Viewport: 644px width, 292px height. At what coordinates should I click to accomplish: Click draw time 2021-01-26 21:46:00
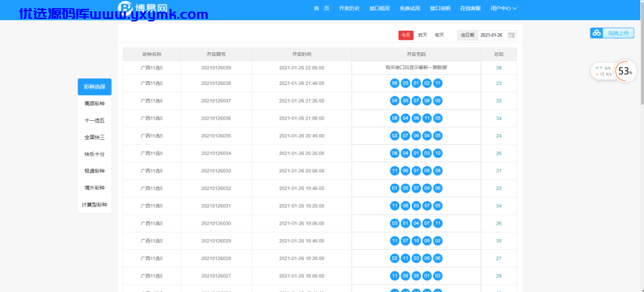pyautogui.click(x=301, y=83)
